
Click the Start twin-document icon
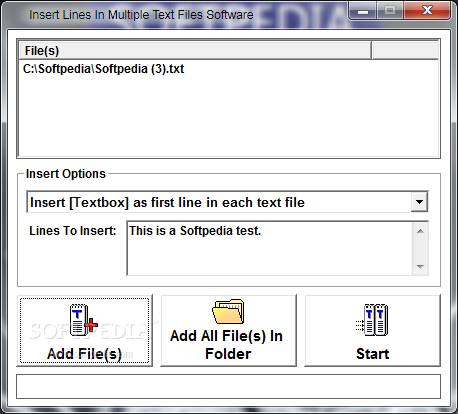point(372,320)
